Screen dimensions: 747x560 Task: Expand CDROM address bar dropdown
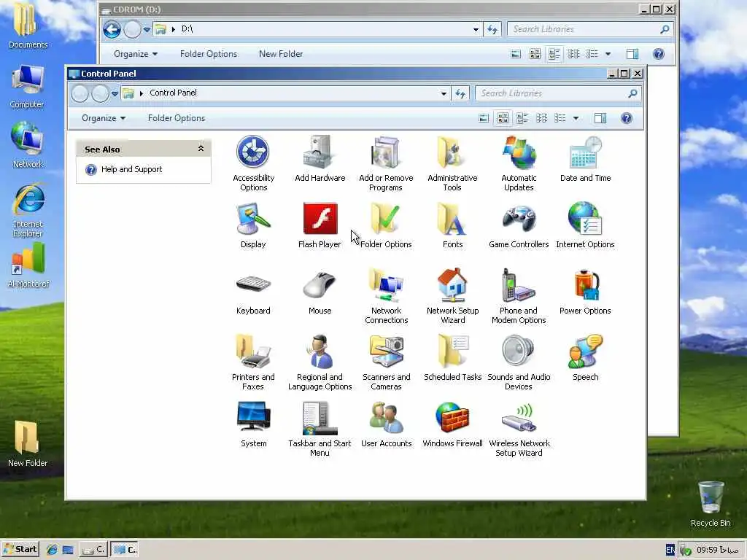476,29
